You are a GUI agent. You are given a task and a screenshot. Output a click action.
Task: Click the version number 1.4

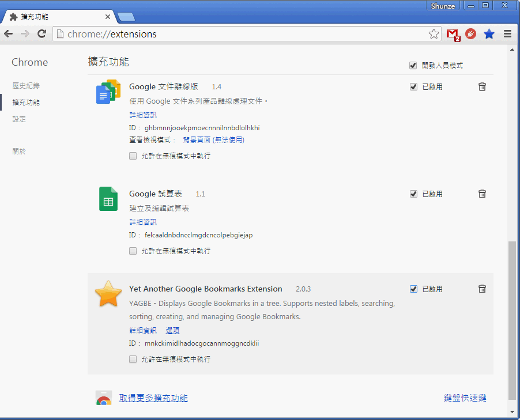(x=217, y=87)
